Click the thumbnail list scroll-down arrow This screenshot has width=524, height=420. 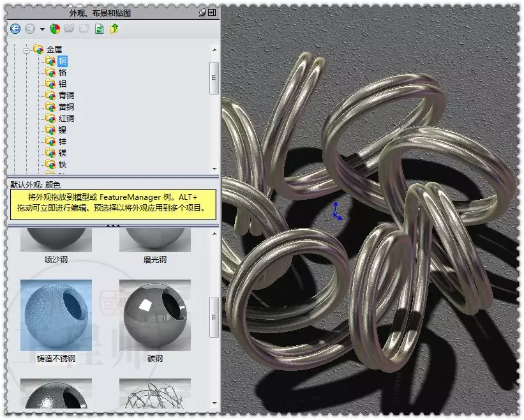[214, 403]
